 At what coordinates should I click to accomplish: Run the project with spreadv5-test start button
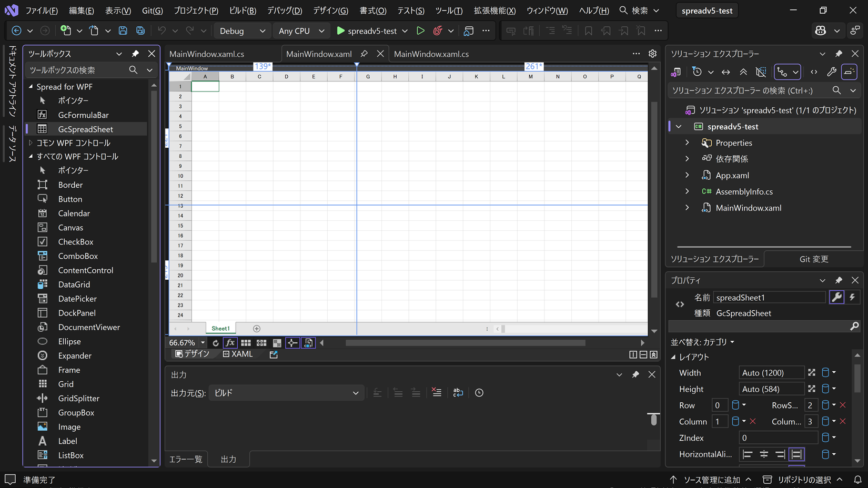coord(367,31)
